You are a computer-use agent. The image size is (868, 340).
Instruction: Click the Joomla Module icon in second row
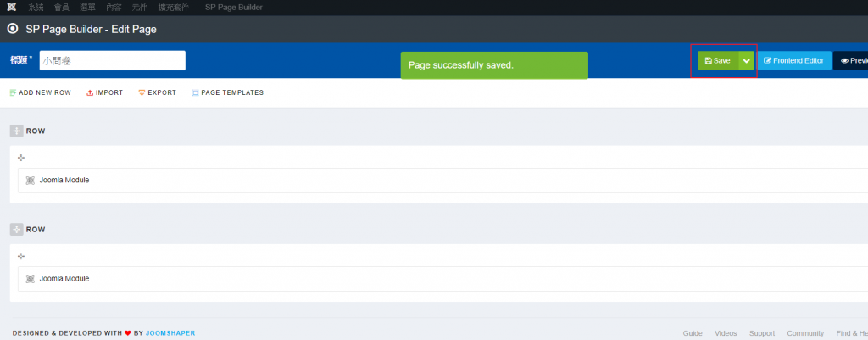coord(31,279)
